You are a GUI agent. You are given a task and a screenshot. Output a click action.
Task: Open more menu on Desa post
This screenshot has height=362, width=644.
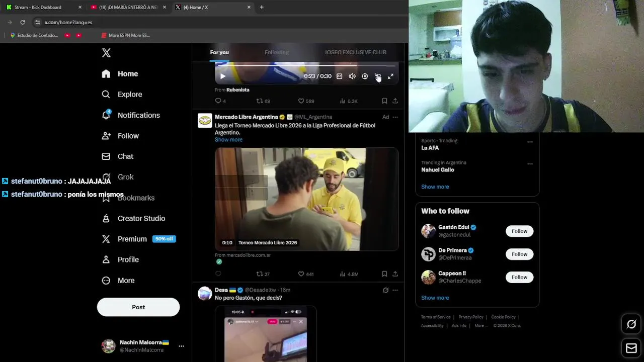click(395, 290)
